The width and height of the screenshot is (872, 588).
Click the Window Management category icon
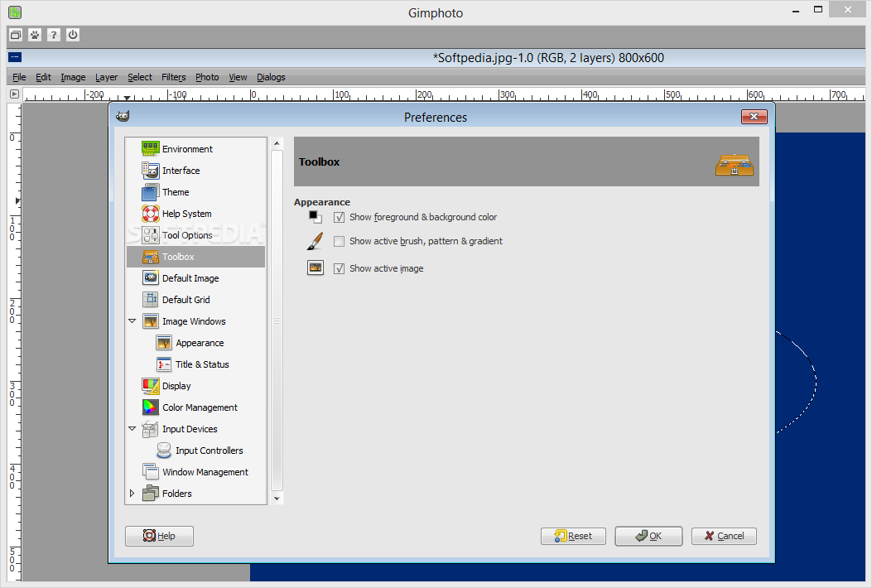pyautogui.click(x=150, y=472)
